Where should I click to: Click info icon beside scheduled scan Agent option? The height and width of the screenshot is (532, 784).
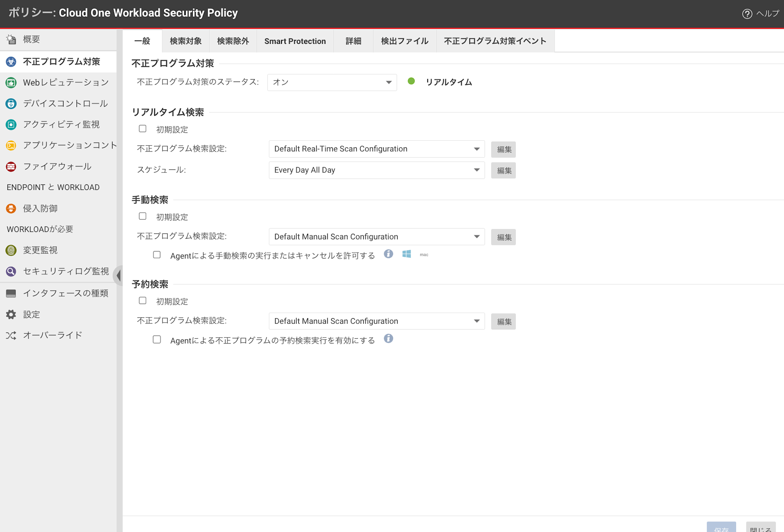click(388, 338)
